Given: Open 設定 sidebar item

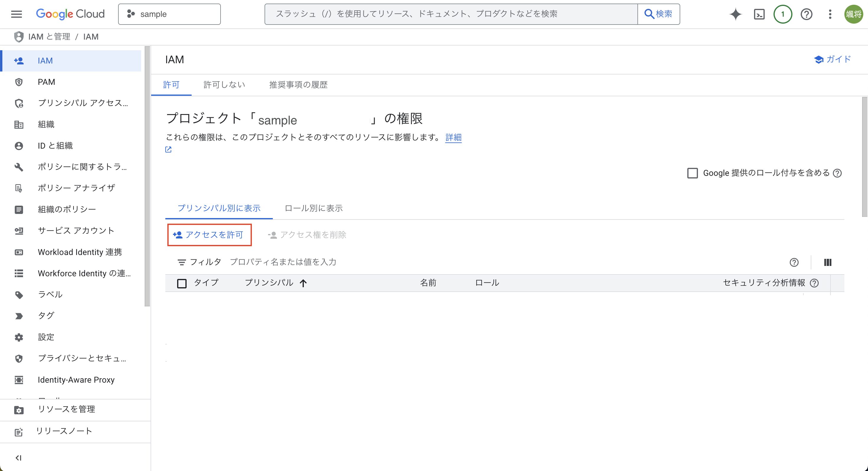Looking at the screenshot, I should [71, 337].
